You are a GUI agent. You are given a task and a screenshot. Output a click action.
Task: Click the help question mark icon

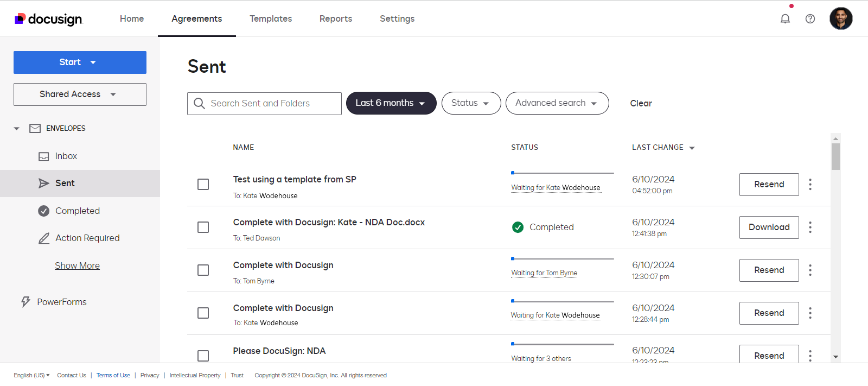click(x=810, y=19)
